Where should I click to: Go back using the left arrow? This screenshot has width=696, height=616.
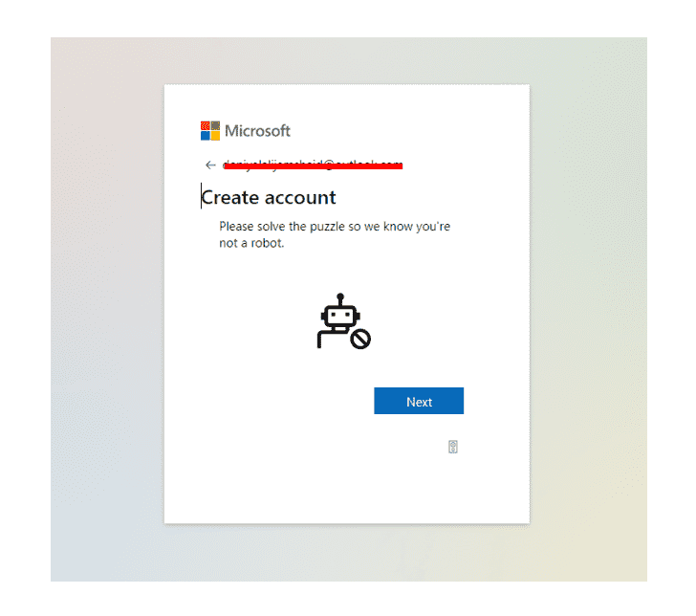coord(210,165)
